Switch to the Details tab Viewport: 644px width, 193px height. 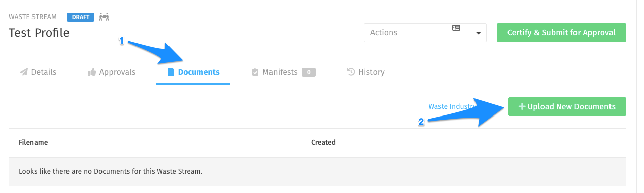click(38, 72)
